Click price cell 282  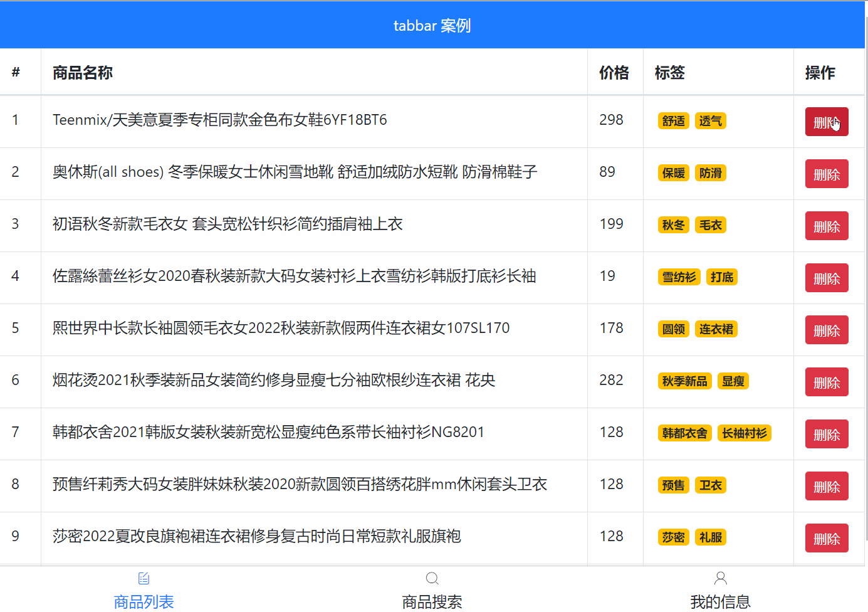click(x=612, y=380)
